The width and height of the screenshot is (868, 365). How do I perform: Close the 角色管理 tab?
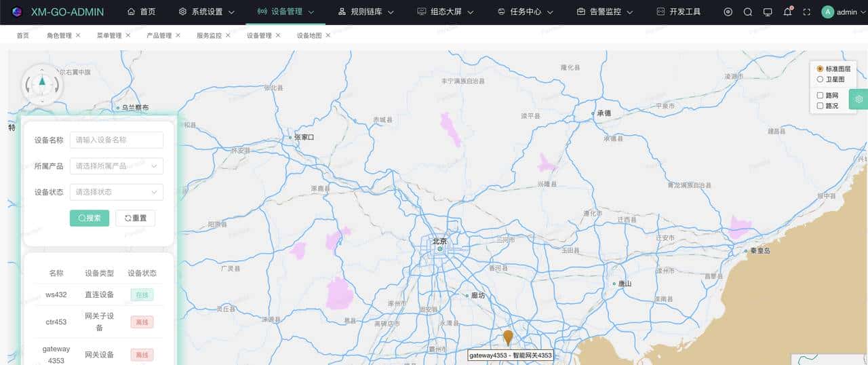(x=78, y=35)
